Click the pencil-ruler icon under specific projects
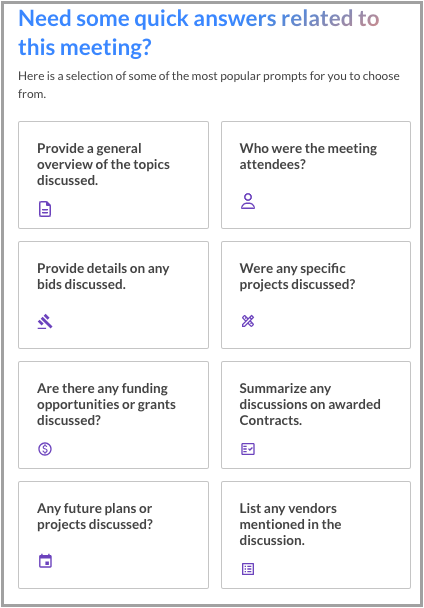 [x=248, y=321]
